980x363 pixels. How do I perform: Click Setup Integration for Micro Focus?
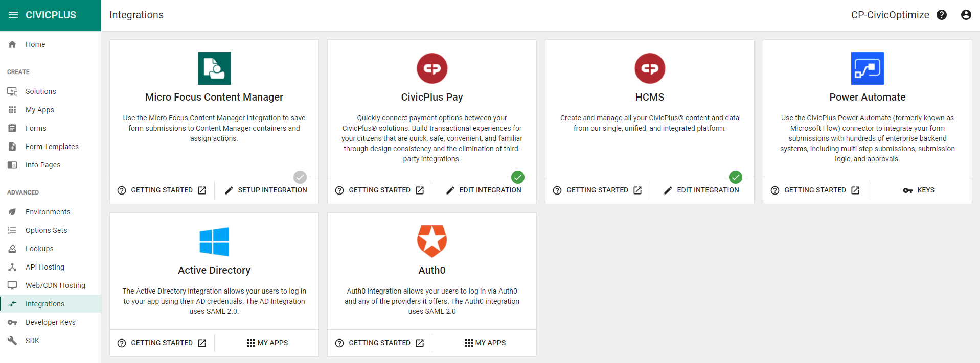tap(266, 190)
